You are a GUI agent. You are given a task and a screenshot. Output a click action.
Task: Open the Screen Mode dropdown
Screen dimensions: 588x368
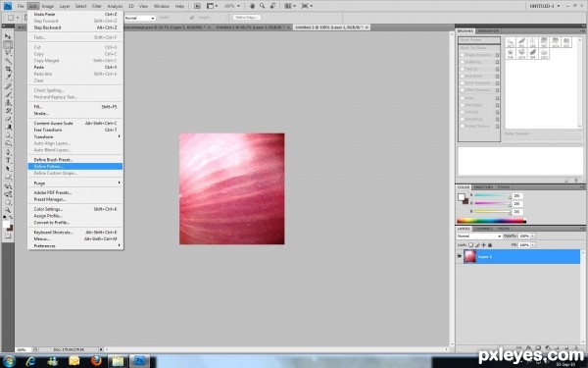[x=307, y=6]
